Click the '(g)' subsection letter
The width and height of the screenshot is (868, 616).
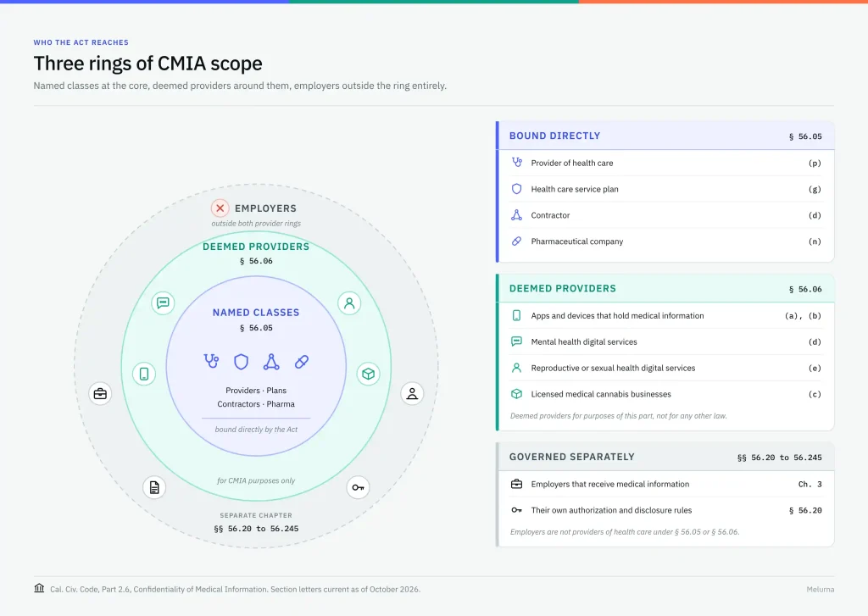click(x=815, y=189)
